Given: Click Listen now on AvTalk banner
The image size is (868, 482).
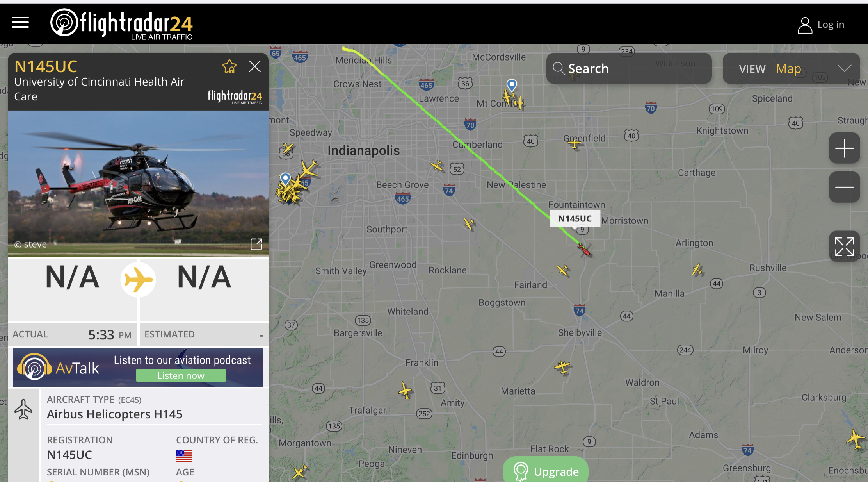Looking at the screenshot, I should coord(181,375).
